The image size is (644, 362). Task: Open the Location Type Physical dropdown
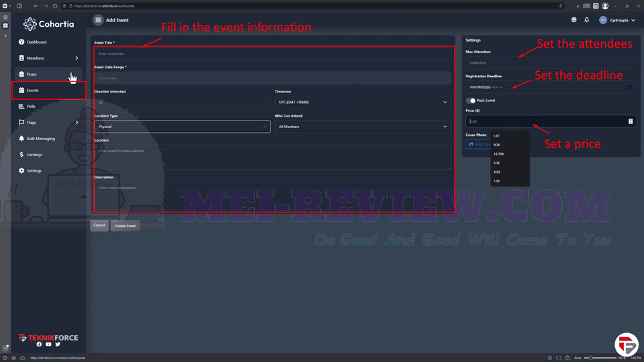[182, 127]
